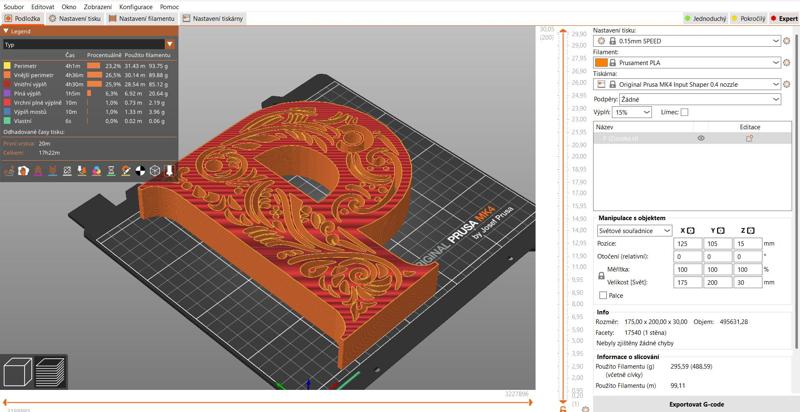Enable the Palce checkbox
The image size is (800, 412).
[602, 295]
